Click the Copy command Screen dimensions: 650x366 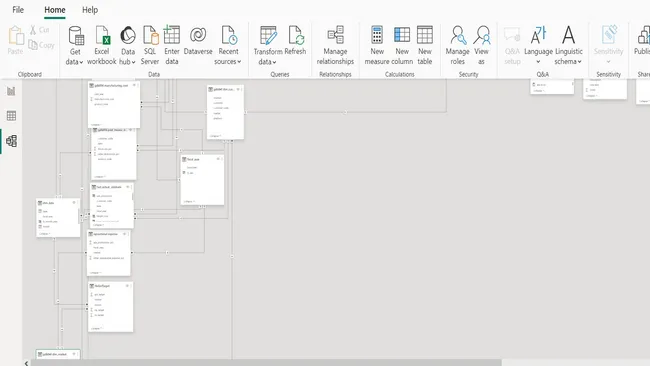pyautogui.click(x=41, y=45)
